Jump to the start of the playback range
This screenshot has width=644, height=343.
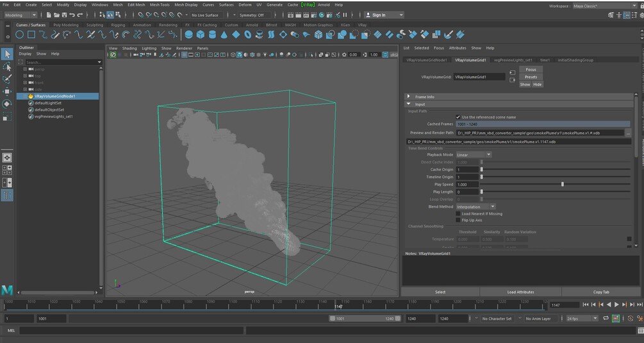tap(586, 305)
